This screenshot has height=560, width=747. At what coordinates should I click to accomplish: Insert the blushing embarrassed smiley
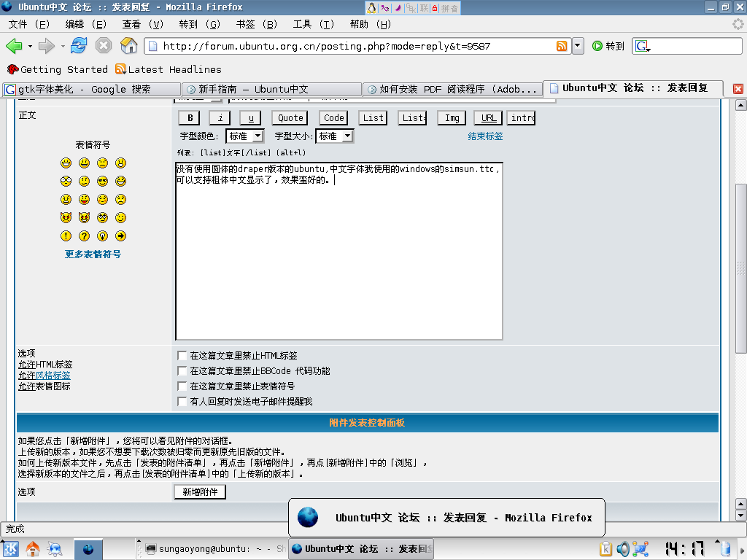[102, 200]
